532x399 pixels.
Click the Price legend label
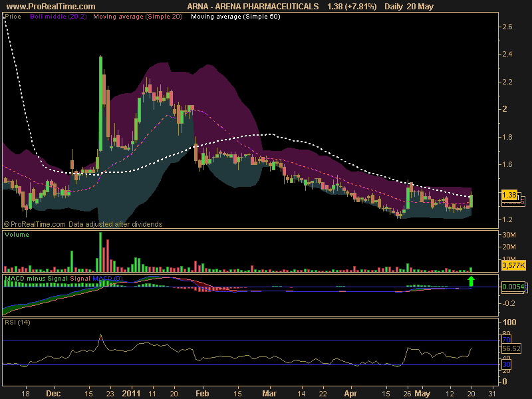(x=13, y=16)
